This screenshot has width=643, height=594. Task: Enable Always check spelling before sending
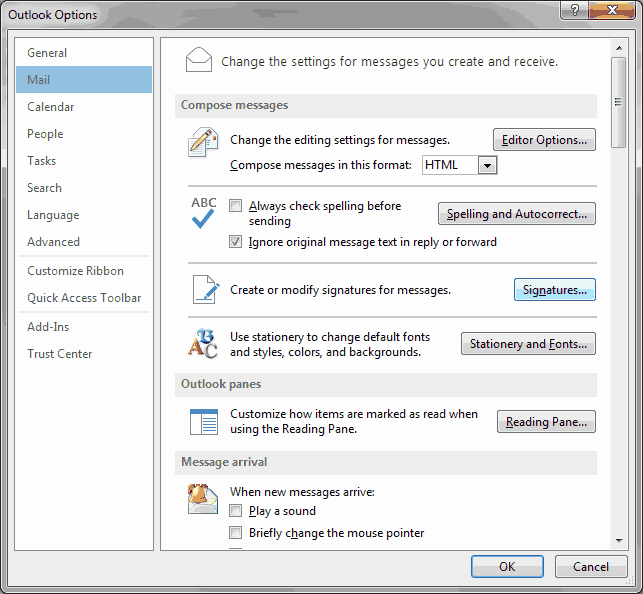click(235, 205)
